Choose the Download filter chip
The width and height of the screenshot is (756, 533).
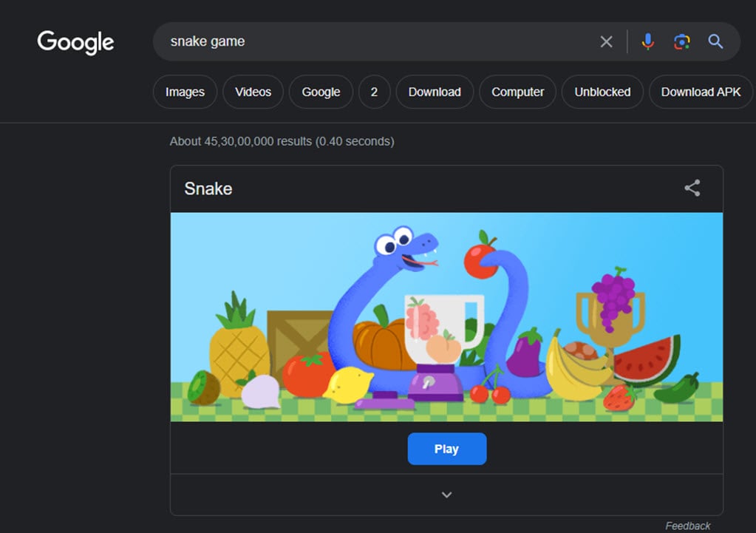(435, 92)
